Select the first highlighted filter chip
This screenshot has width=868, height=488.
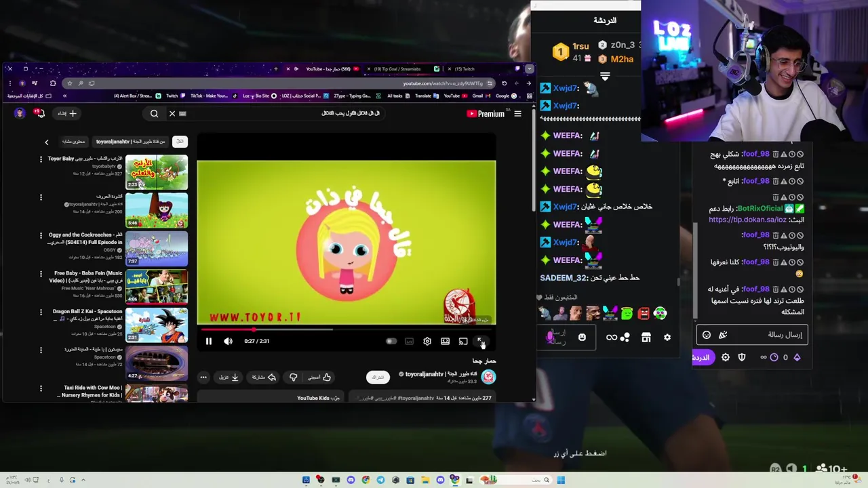click(x=180, y=142)
